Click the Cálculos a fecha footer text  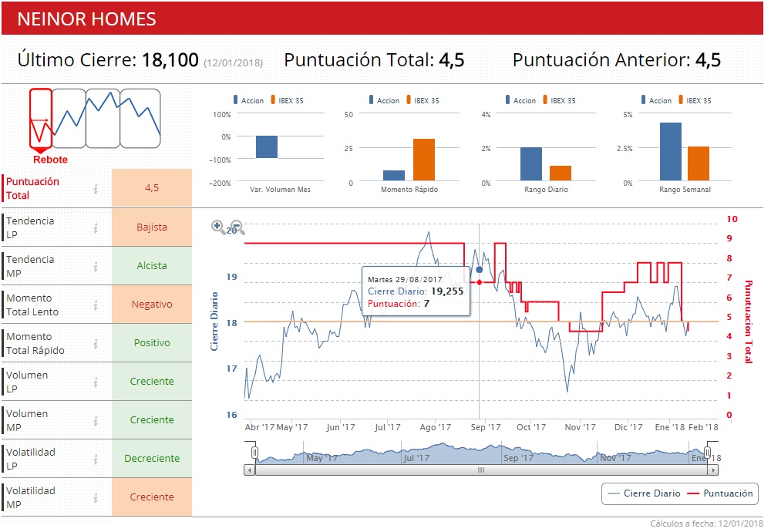pyautogui.click(x=706, y=524)
